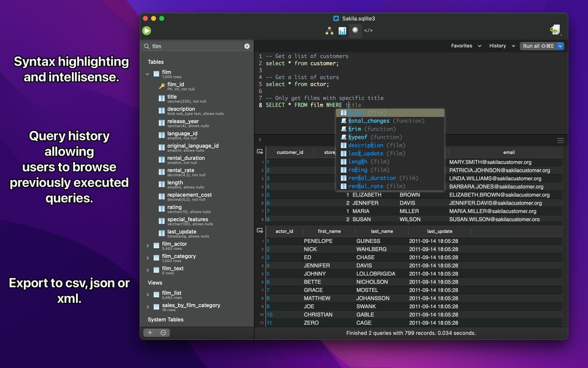Click the add (+) button in sidebar footer
Viewport: 588px width, 368px height.
[150, 333]
